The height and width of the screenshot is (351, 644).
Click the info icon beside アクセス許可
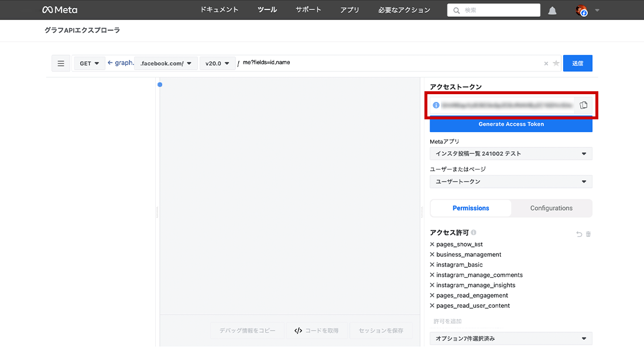click(x=474, y=232)
